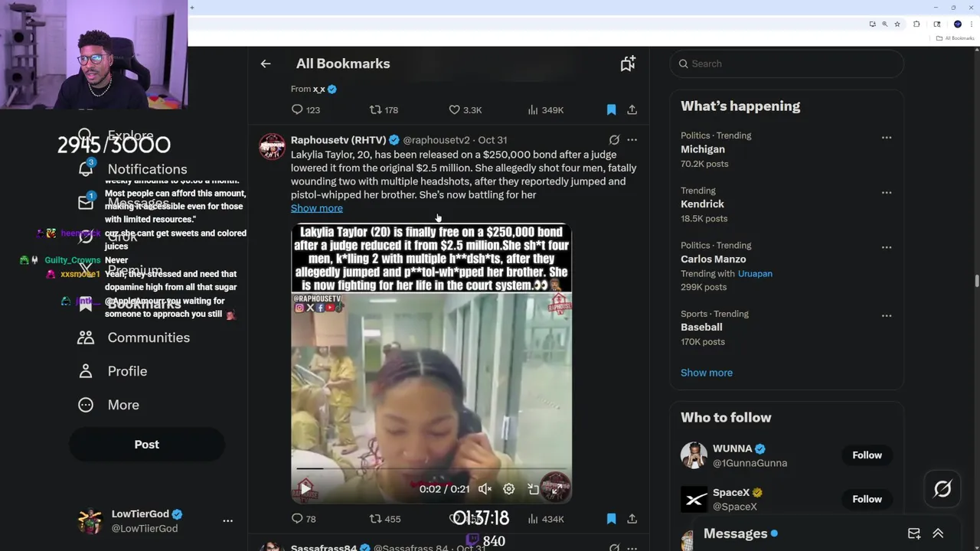Open the Notifications tab in sidebar
The image size is (980, 551).
click(x=132, y=169)
